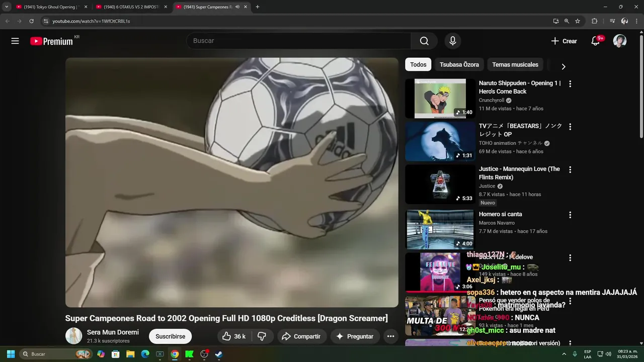Go back in browser history
The height and width of the screenshot is (362, 644).
pos(7,21)
